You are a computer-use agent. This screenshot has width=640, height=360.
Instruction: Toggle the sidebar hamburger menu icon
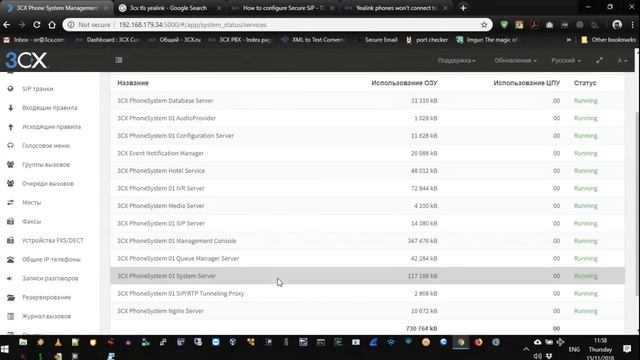pos(119,60)
